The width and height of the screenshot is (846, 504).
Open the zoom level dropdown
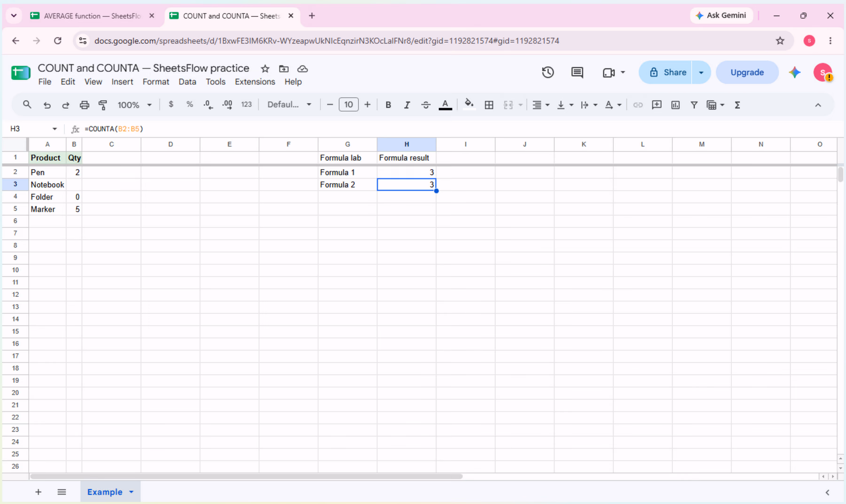point(134,105)
